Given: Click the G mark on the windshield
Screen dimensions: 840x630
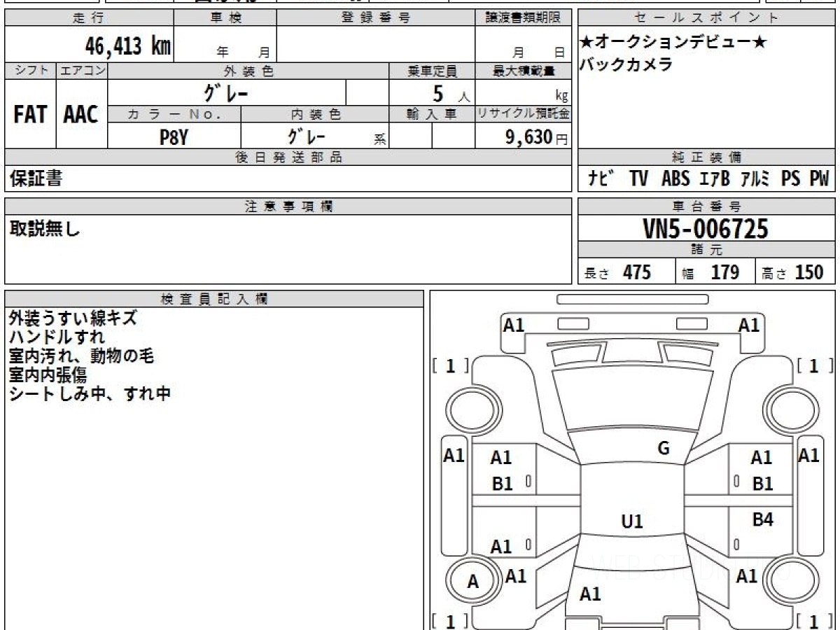Looking at the screenshot, I should click(x=664, y=449).
